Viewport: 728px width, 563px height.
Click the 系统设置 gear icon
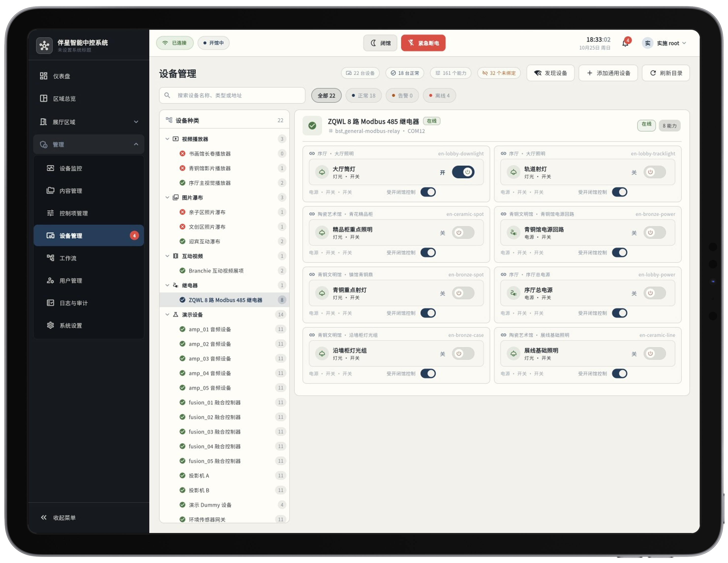[x=50, y=325]
